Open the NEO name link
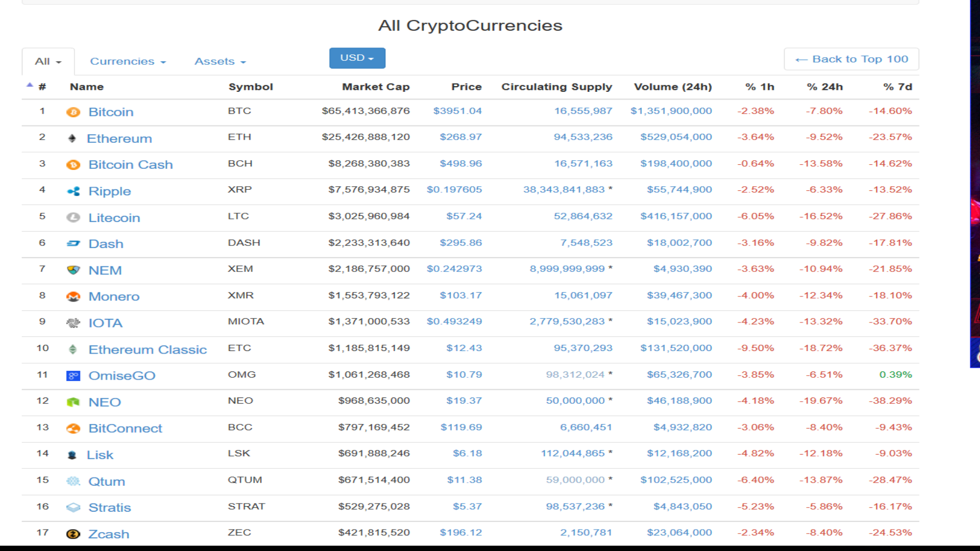The image size is (980, 551). point(105,403)
